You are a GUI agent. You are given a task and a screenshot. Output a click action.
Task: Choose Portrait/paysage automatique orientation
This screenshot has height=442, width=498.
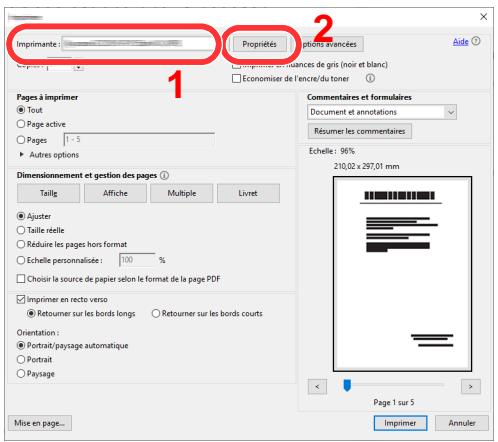click(x=21, y=345)
